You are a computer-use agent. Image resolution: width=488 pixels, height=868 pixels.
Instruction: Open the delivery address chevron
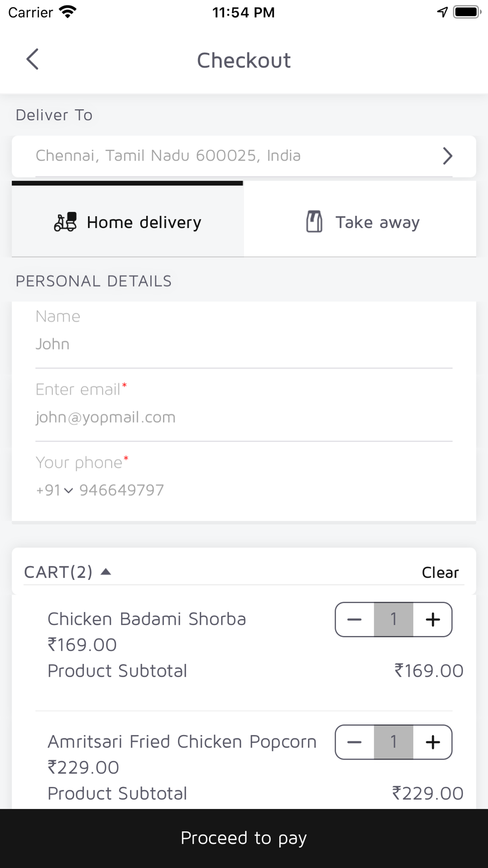(447, 156)
